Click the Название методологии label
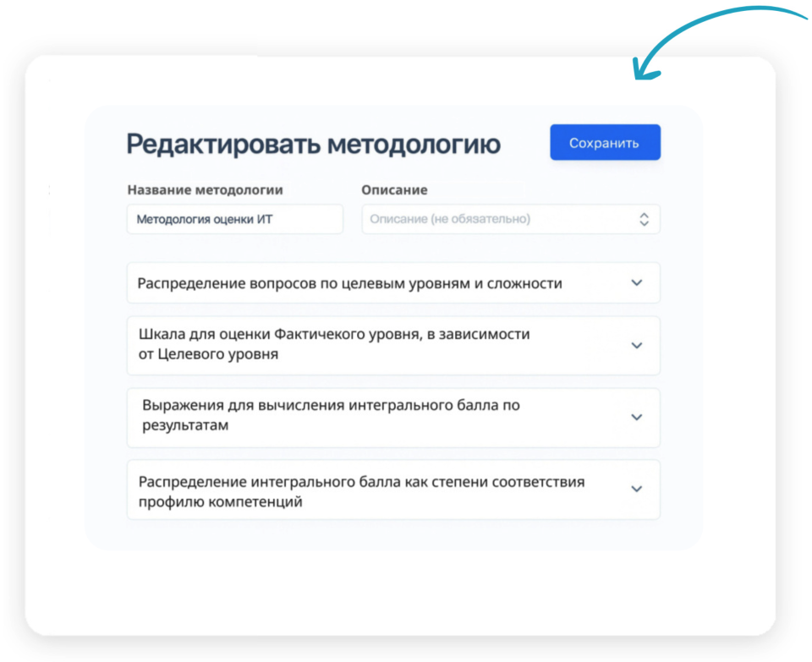The width and height of the screenshot is (812, 662). 205,190
